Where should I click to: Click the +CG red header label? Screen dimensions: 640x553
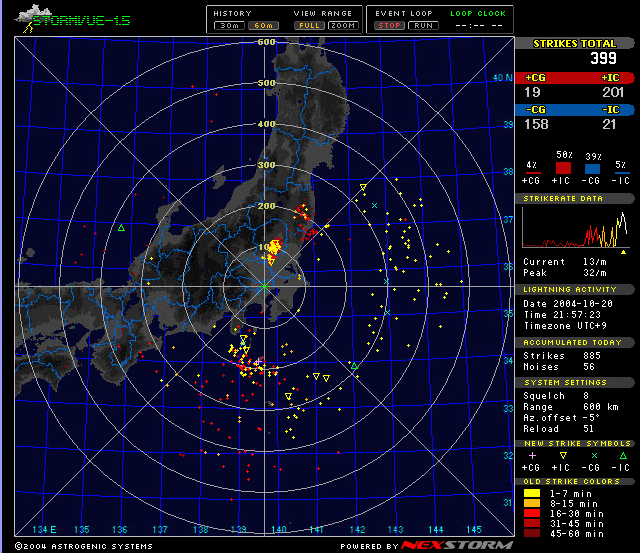coord(535,78)
